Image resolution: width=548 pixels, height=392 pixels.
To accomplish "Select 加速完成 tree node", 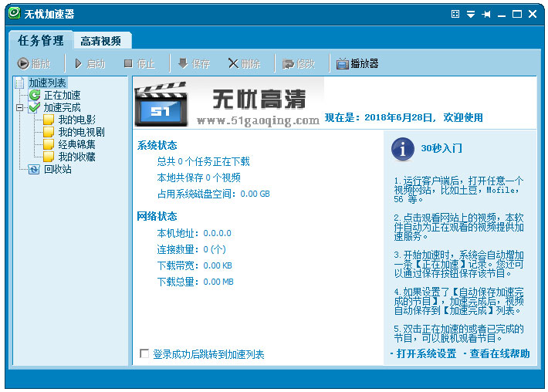I will [x=63, y=107].
